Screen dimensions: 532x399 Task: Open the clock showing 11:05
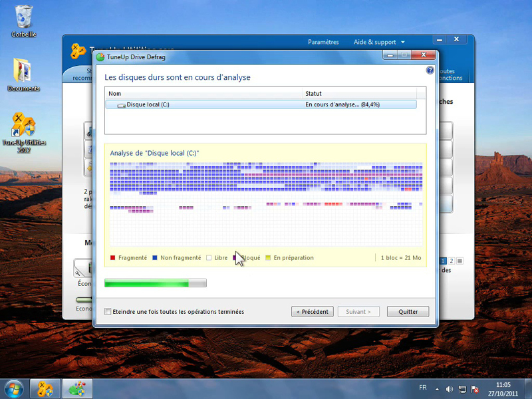(503, 389)
